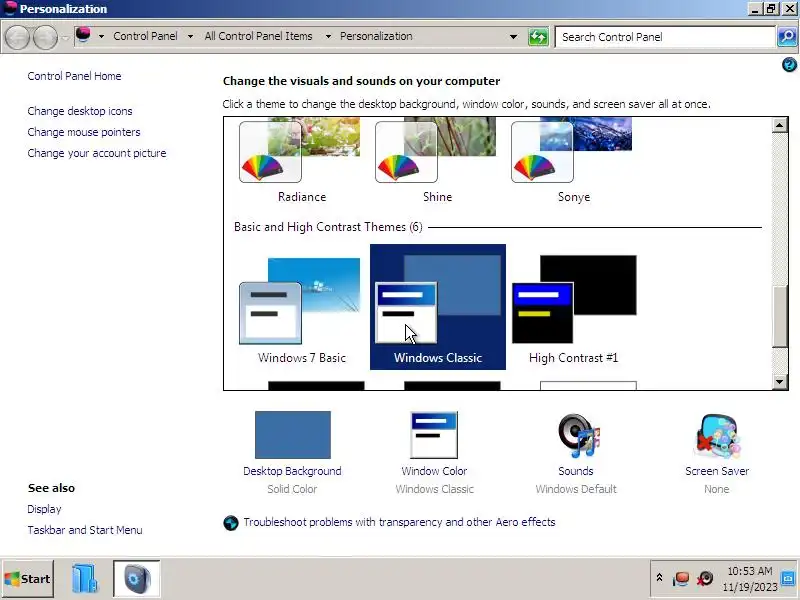Image resolution: width=800 pixels, height=600 pixels.
Task: Click the Forward navigation arrow button
Action: [45, 37]
